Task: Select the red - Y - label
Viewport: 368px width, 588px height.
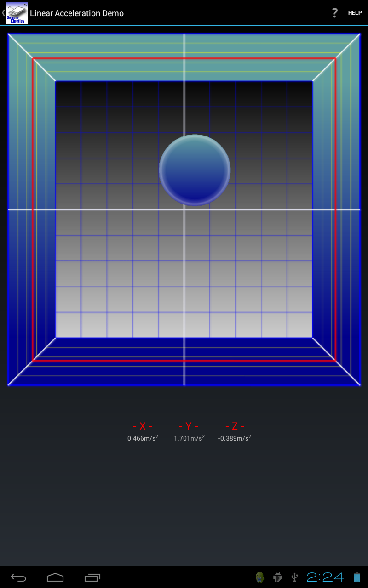Action: click(x=189, y=426)
